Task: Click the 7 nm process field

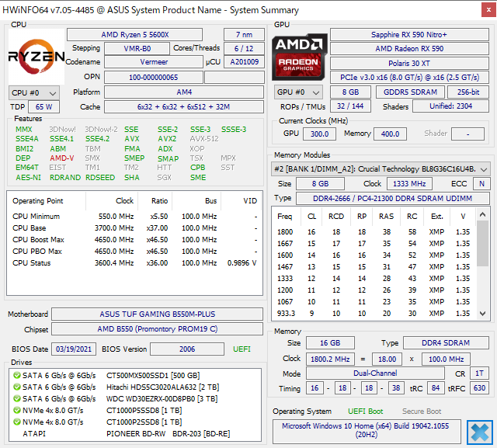Action: (x=244, y=34)
